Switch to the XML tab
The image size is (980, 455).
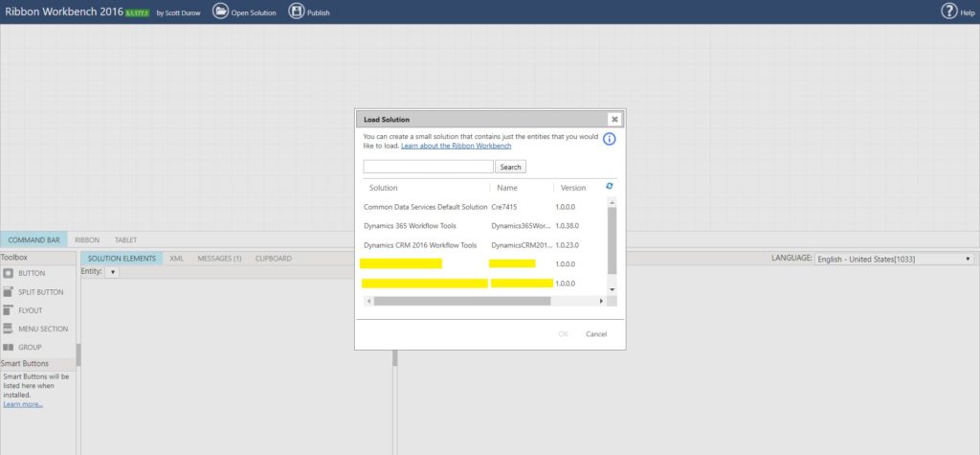177,258
